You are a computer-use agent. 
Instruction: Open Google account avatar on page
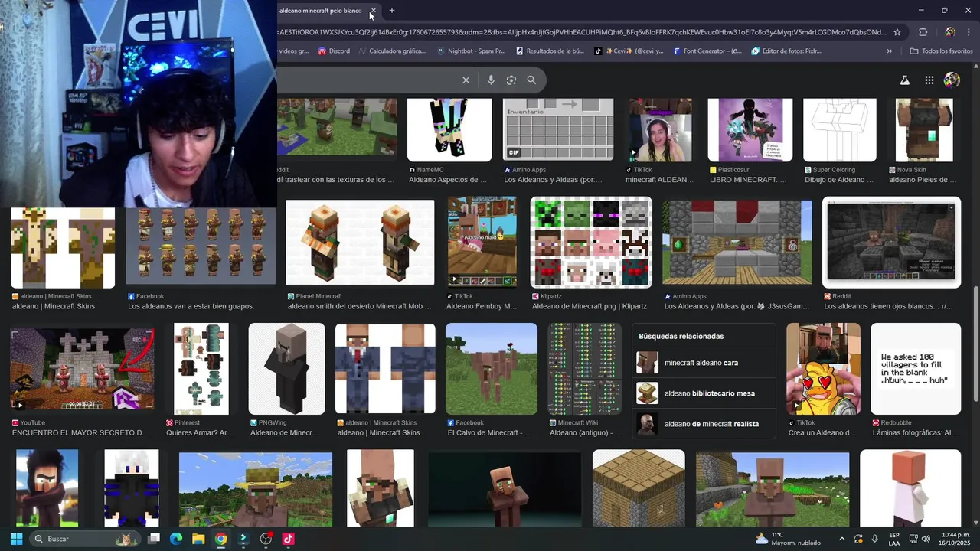[x=952, y=80]
